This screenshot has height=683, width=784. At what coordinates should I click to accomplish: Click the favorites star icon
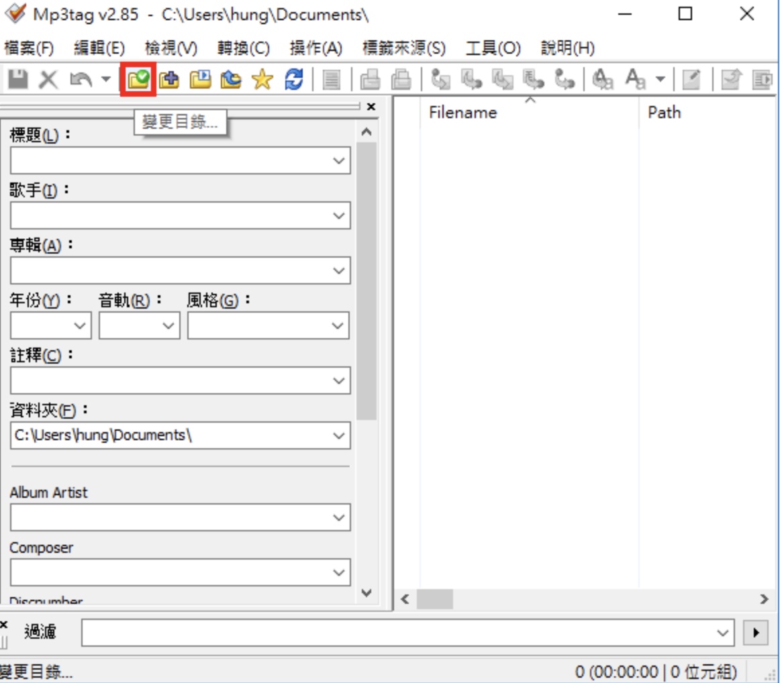click(262, 79)
